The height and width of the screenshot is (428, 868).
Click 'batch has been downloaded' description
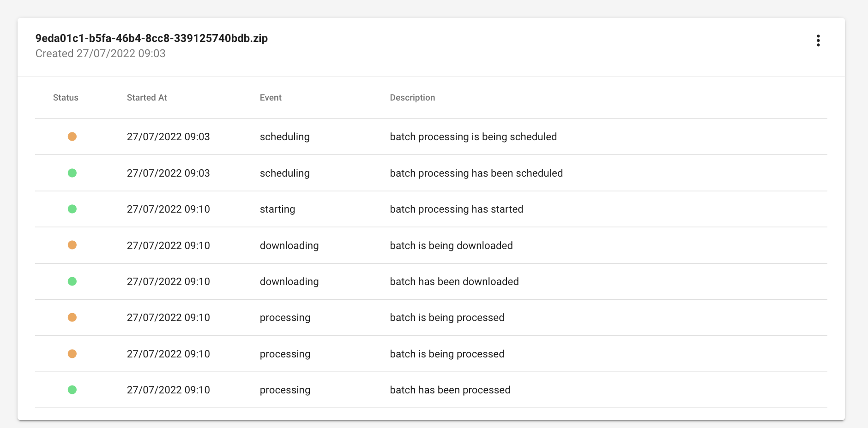[454, 282]
